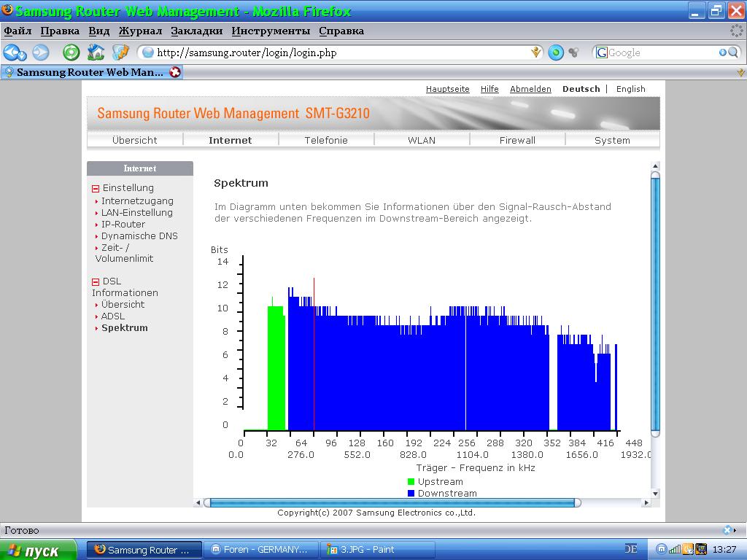747x560 pixels.
Task: Click the browser Forward button
Action: pos(41,52)
